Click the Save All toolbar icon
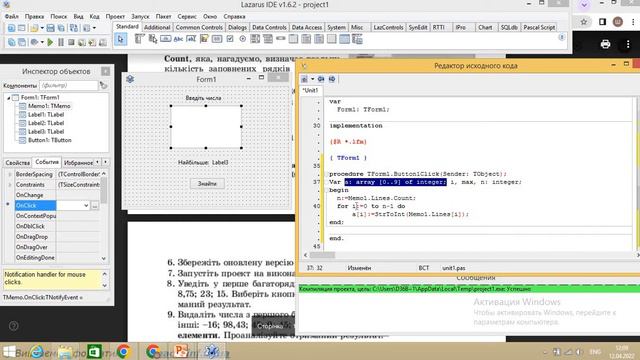Image resolution: width=640 pixels, height=360 pixels. click(x=61, y=28)
